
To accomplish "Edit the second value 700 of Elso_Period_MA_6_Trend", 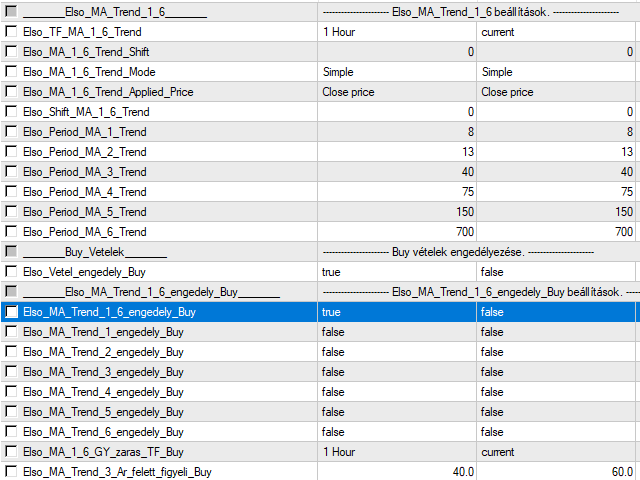I will click(x=556, y=232).
